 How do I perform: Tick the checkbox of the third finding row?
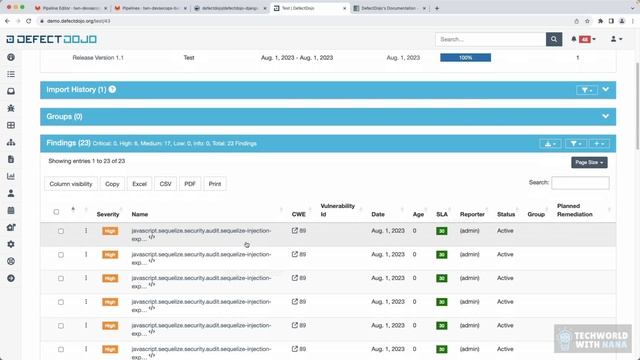[61, 278]
